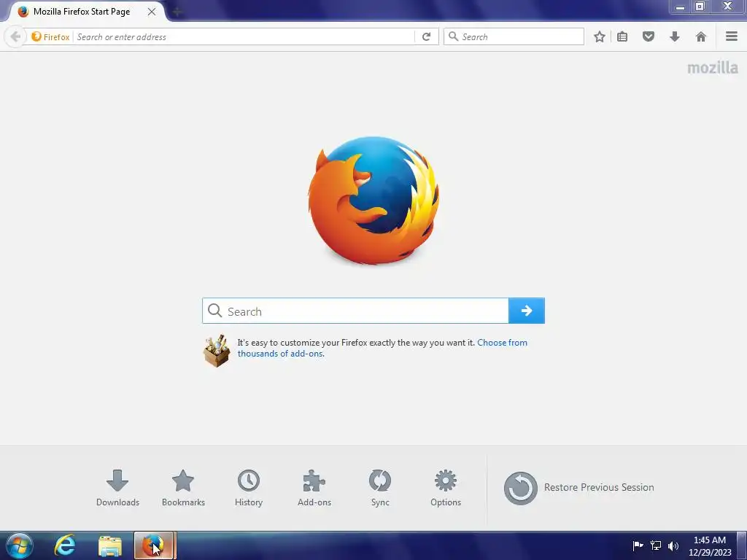Click the taskbar clock 1:45 AM

pos(709,546)
